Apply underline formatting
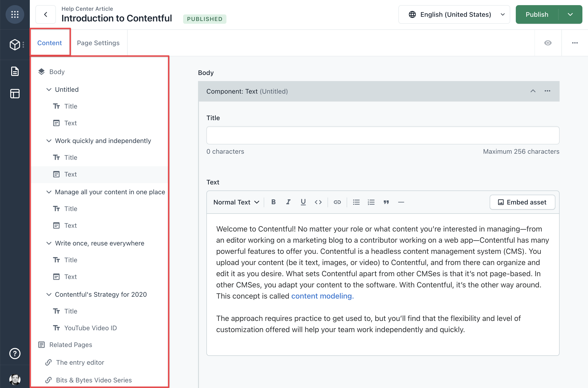Image resolution: width=588 pixels, height=388 pixels. point(303,202)
